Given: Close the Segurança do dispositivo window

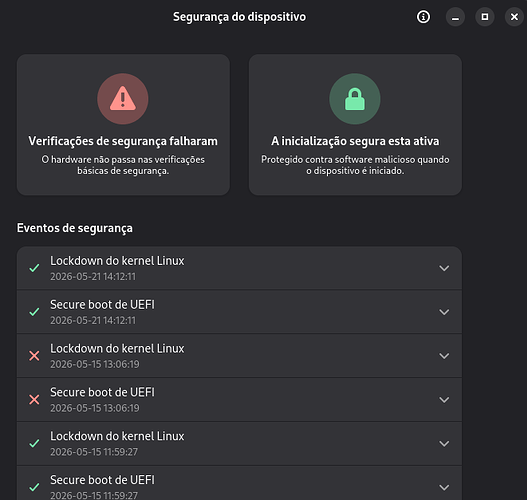Looking at the screenshot, I should [514, 17].
